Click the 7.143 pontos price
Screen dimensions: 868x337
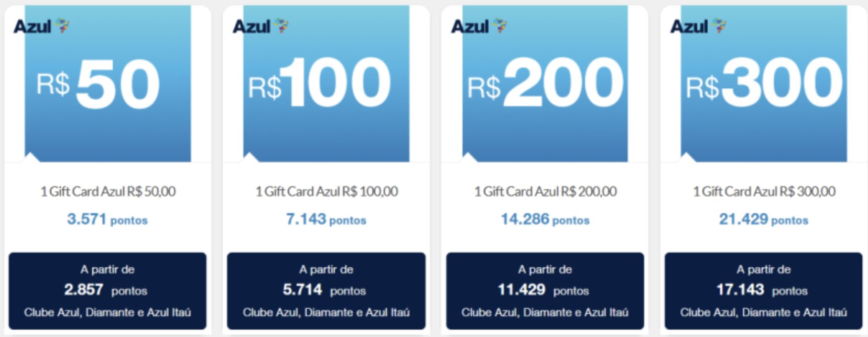(326, 219)
